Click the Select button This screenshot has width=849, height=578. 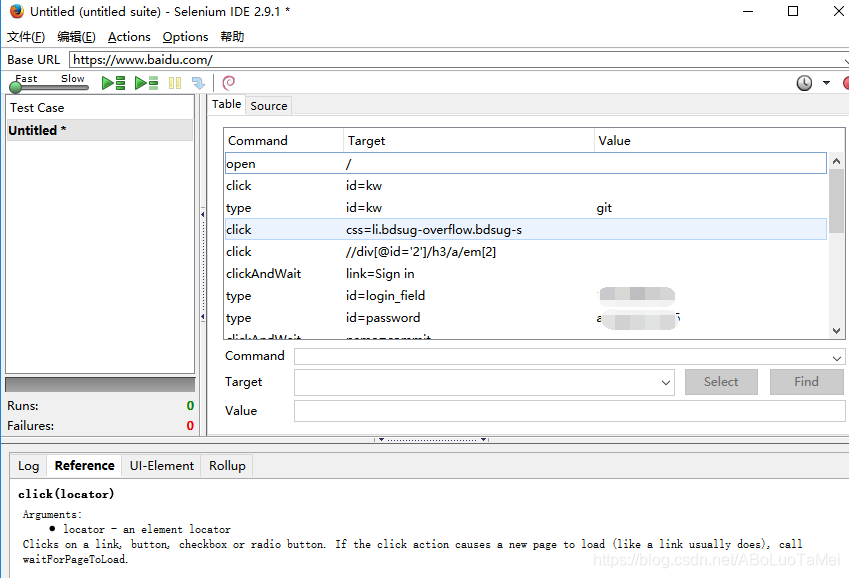[x=720, y=382]
